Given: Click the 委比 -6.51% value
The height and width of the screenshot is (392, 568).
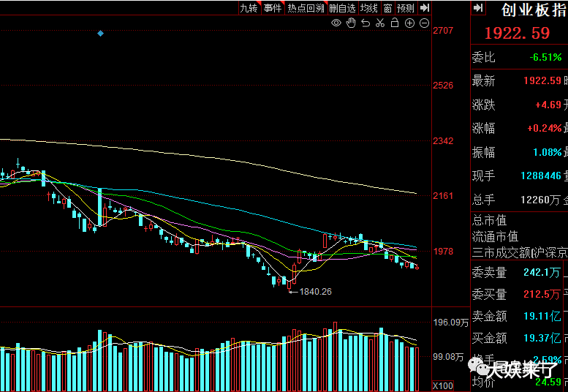Looking at the screenshot, I should [545, 57].
